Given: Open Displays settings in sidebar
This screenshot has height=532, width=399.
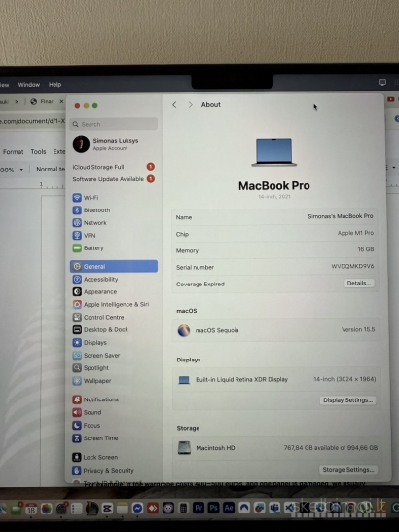Looking at the screenshot, I should pyautogui.click(x=90, y=342).
